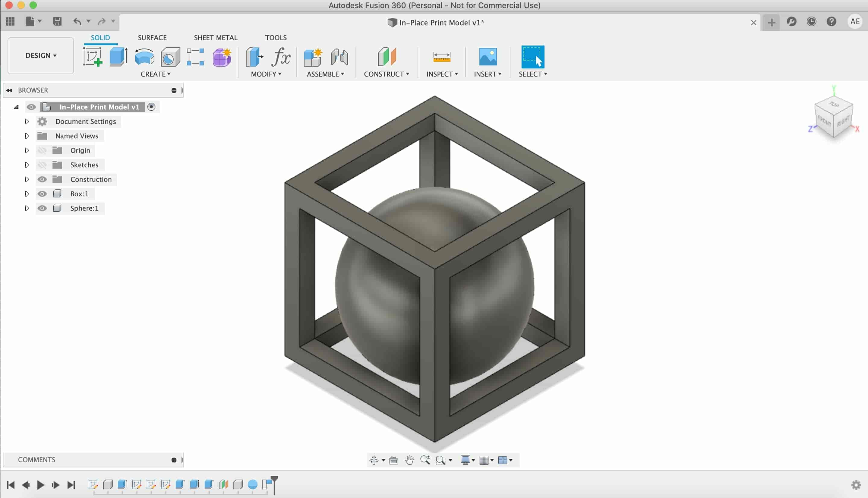Image resolution: width=868 pixels, height=498 pixels.
Task: Click the Redo arrow
Action: pos(102,21)
